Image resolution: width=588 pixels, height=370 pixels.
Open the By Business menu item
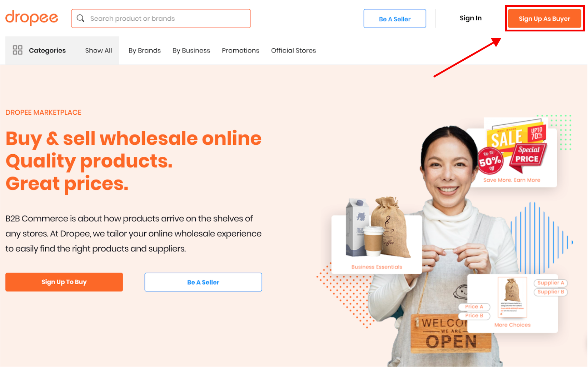191,50
